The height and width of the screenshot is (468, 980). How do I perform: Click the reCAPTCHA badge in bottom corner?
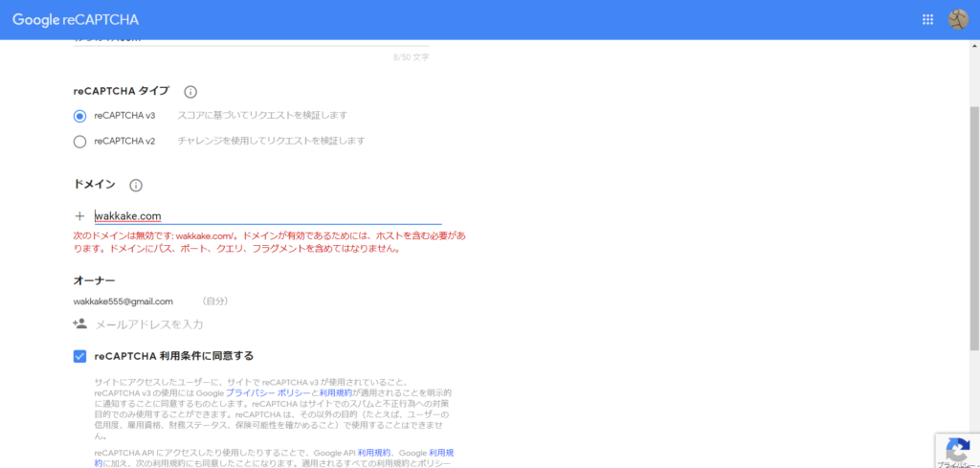[x=957, y=451]
